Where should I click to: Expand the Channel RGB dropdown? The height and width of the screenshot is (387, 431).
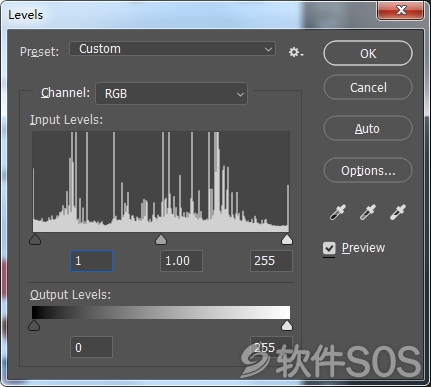click(x=172, y=94)
